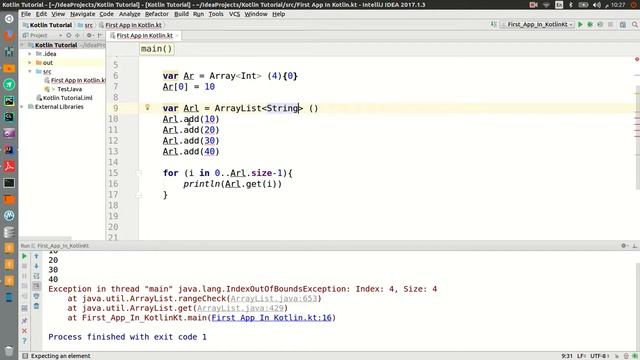Open the Refactor menu
640x360 pixels.
[157, 14]
